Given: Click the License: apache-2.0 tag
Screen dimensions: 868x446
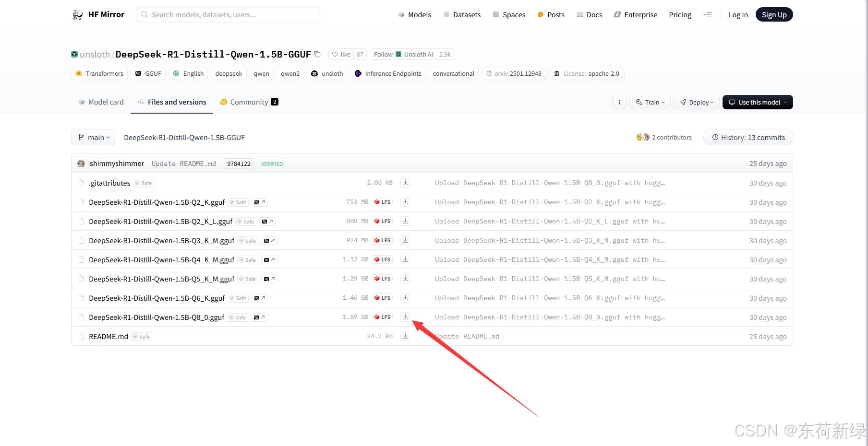Looking at the screenshot, I should click(x=587, y=73).
